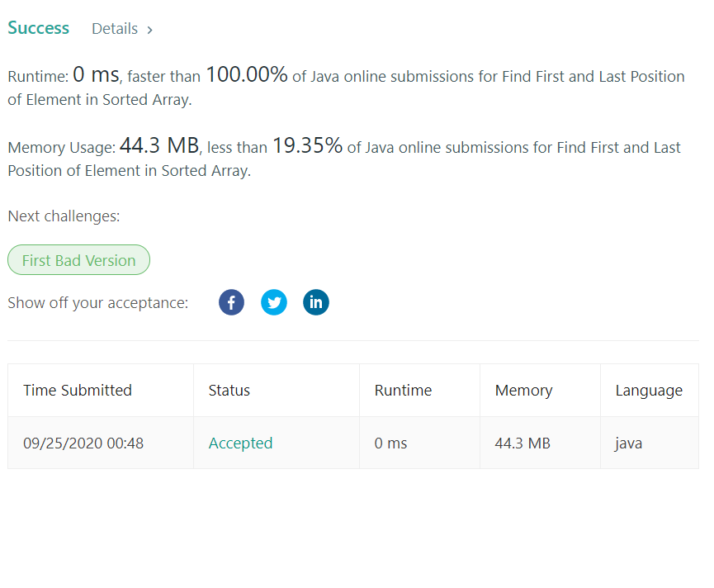The width and height of the screenshot is (714, 588).
Task: Open the First Bad Version challenge
Action: point(78,260)
